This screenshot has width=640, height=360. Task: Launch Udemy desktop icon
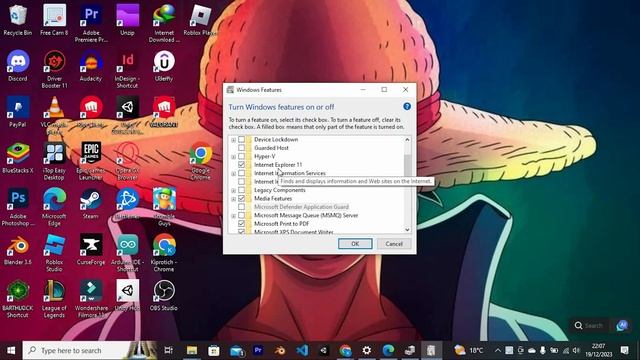click(x=164, y=66)
